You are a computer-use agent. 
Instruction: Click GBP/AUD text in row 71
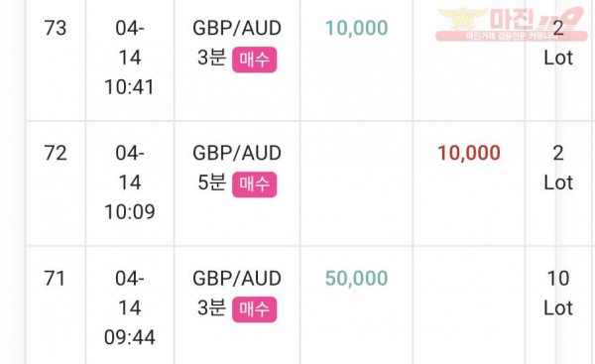click(x=237, y=279)
